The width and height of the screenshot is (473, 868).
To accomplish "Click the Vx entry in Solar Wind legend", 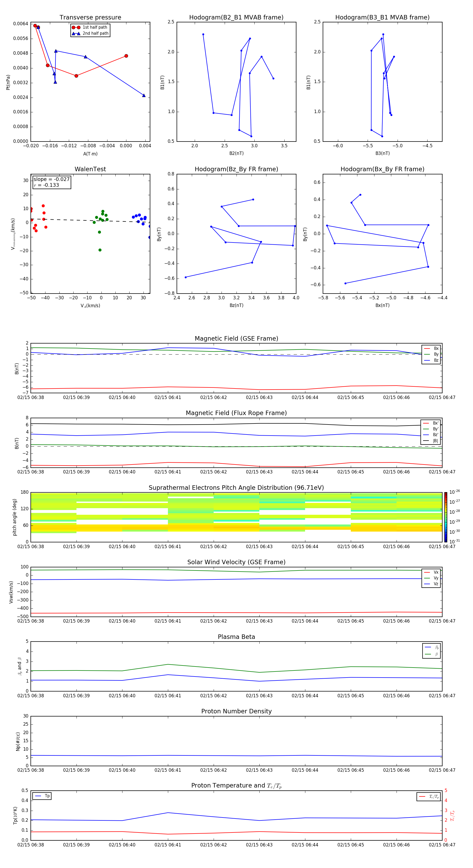I will point(431,572).
